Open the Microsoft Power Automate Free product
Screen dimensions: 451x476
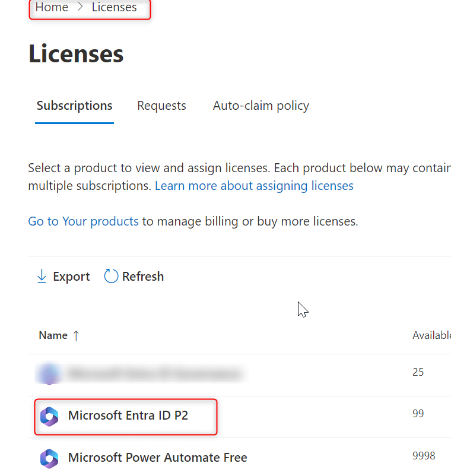click(x=158, y=458)
